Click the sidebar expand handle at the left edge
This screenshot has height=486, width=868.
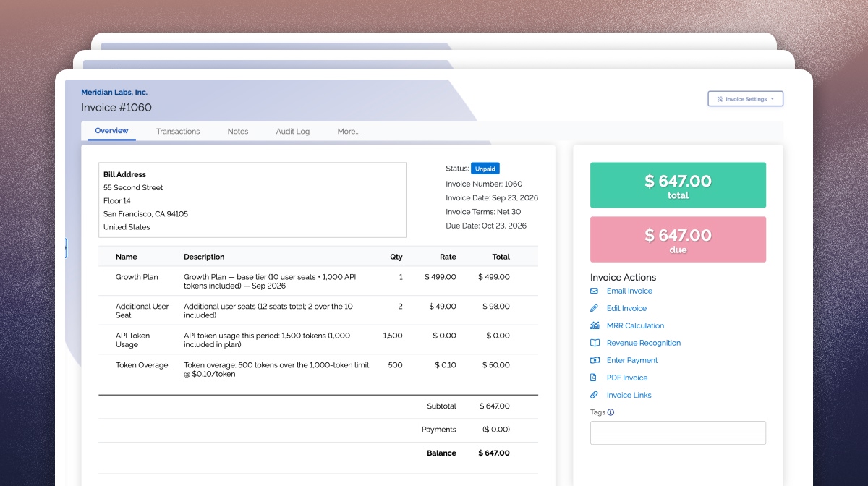point(66,248)
